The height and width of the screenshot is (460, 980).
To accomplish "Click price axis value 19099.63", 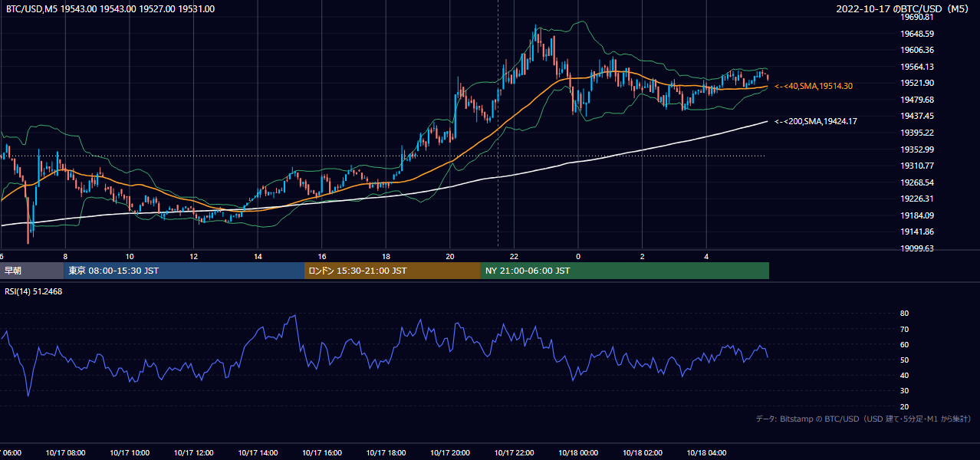I will [917, 248].
